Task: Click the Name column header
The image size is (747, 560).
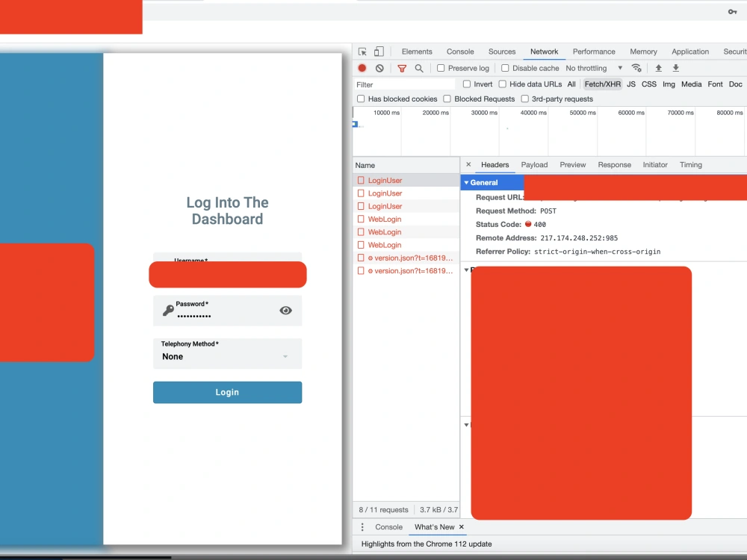Action: click(x=406, y=165)
